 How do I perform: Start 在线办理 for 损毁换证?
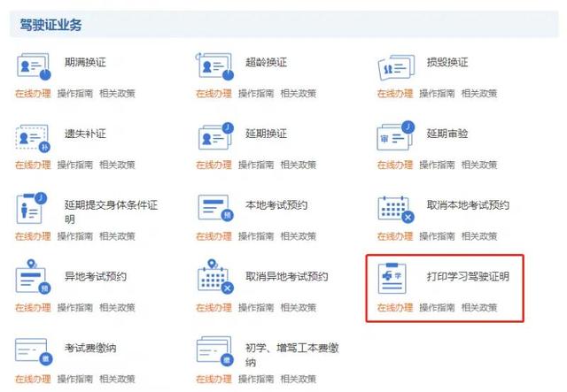coord(395,94)
